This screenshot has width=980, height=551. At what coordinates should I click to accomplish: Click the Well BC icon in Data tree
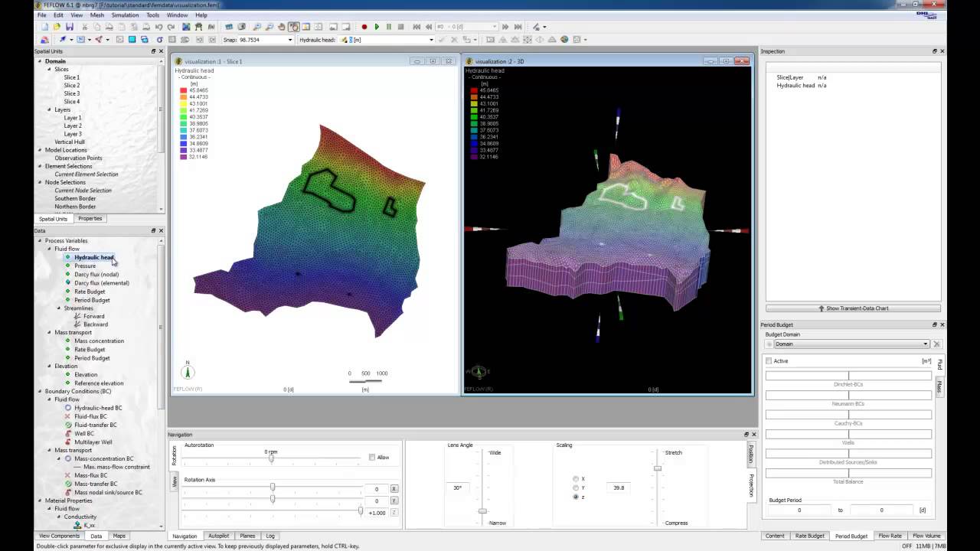[67, 433]
